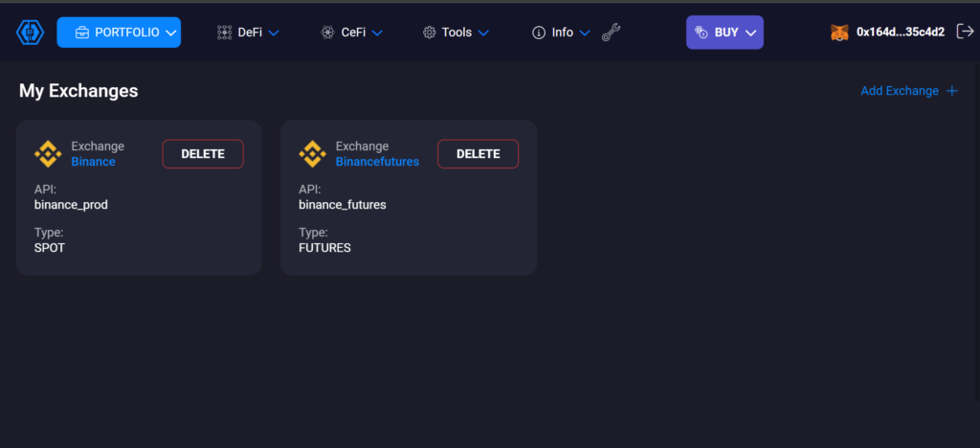
Task: Click the plus icon next to Add Exchange
Action: [x=951, y=91]
